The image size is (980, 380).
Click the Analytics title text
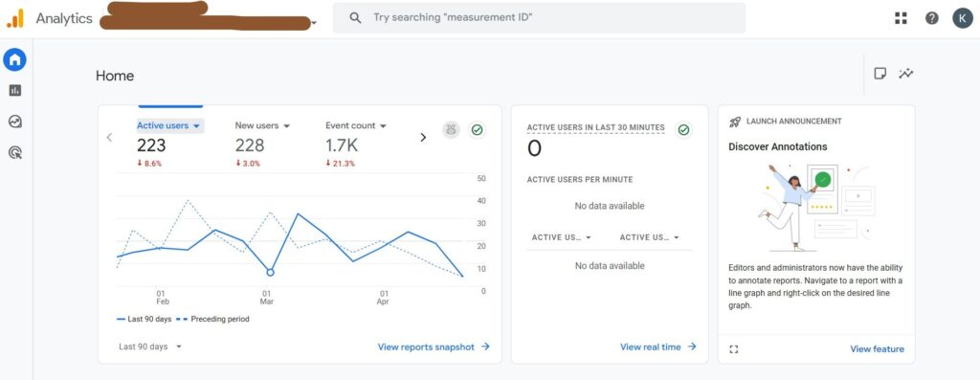64,18
